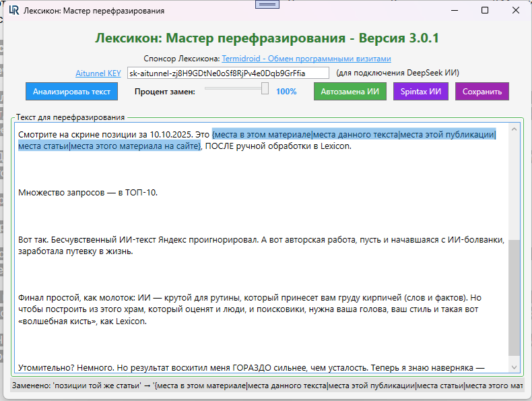Minimize the Lexicon window
Screen dimensions: 532x401
(x=454, y=11)
